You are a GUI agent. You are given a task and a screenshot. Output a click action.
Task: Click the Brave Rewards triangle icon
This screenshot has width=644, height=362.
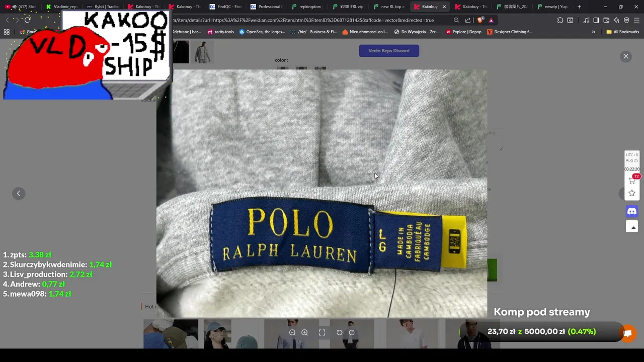point(491,20)
